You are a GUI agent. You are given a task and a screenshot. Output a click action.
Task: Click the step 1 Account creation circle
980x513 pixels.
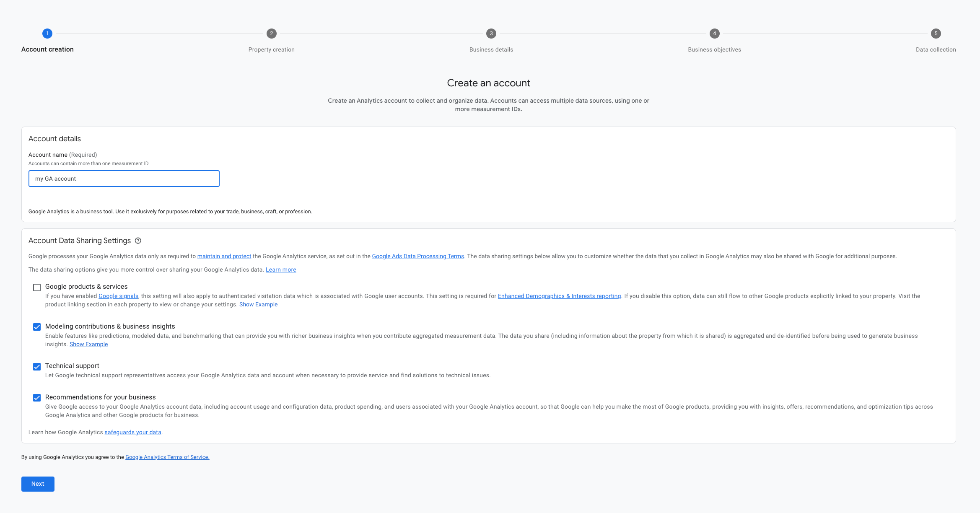(x=47, y=34)
